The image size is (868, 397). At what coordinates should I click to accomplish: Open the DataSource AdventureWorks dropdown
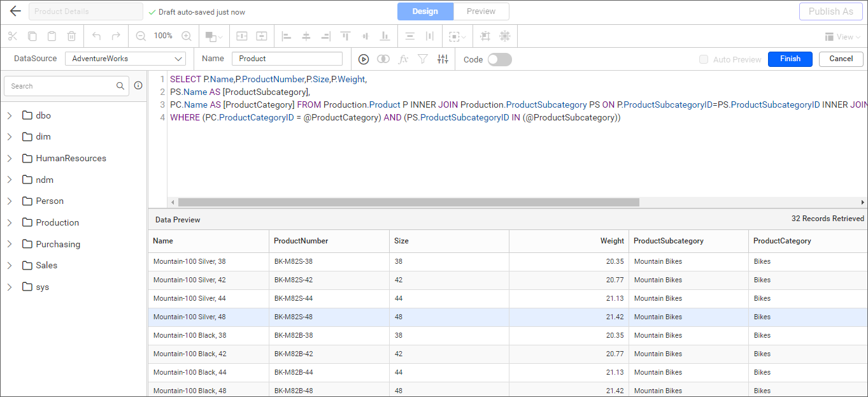[x=125, y=59]
